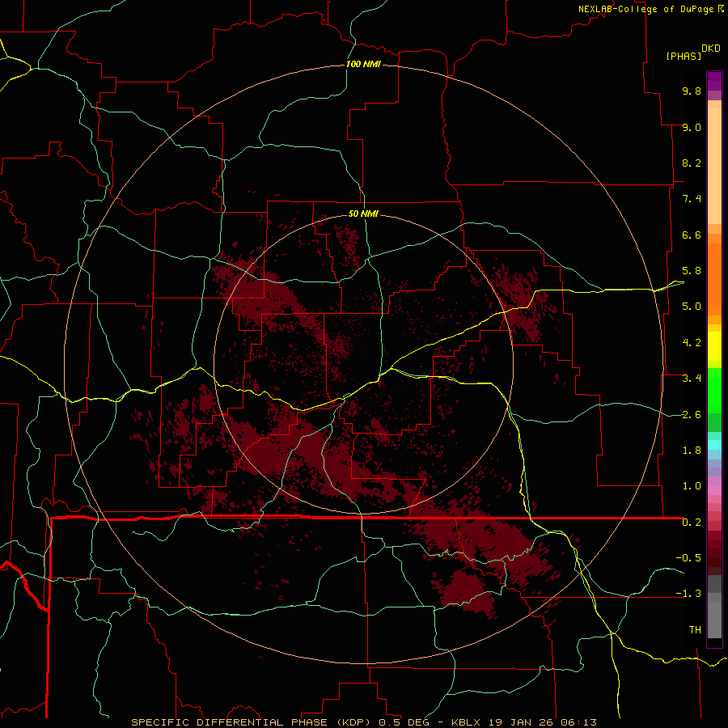Click the 1.8 value on the color scale
728x728 pixels.
692,451
